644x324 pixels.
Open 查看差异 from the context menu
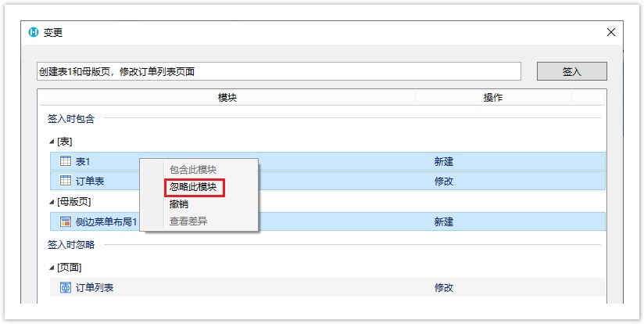click(x=188, y=221)
